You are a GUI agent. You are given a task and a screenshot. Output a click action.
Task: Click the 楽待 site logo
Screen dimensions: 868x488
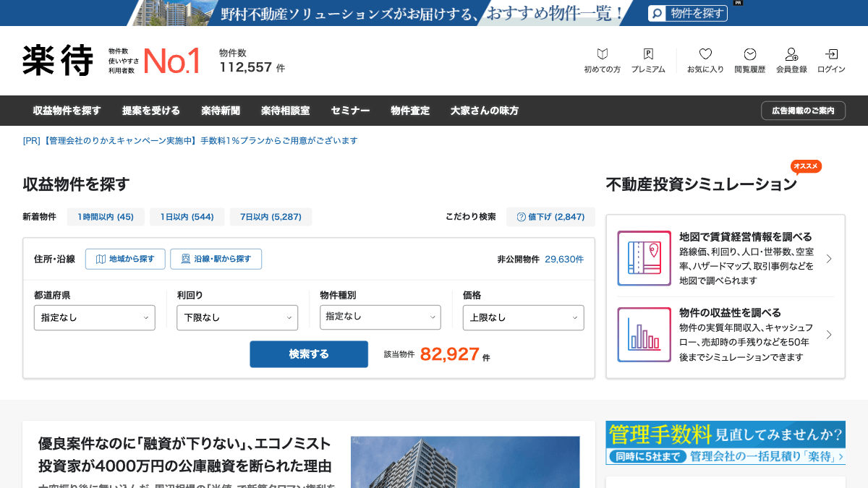[58, 61]
